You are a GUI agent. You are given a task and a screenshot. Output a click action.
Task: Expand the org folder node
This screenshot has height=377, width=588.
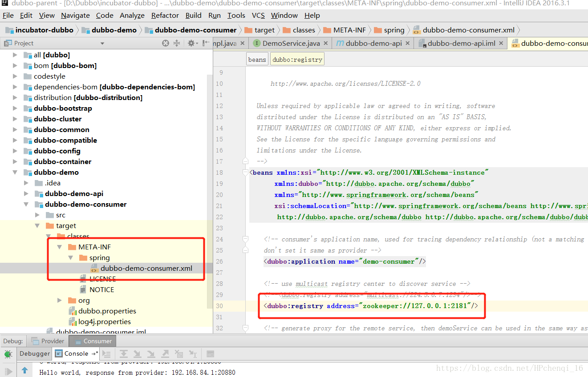pos(60,301)
